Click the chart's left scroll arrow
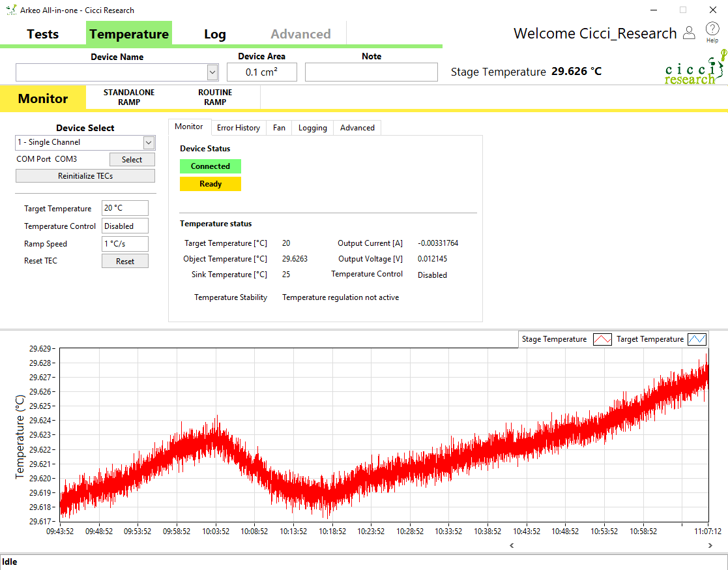The image size is (728, 570). click(x=512, y=545)
